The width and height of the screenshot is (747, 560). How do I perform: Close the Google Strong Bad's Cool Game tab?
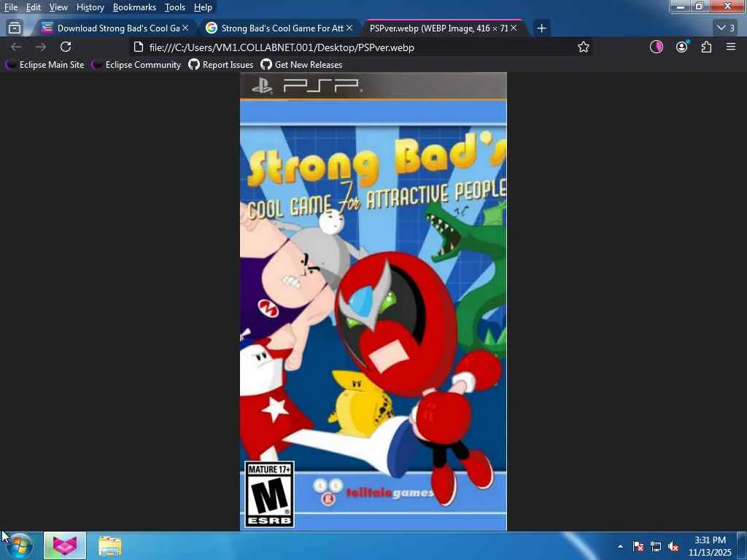(x=349, y=28)
